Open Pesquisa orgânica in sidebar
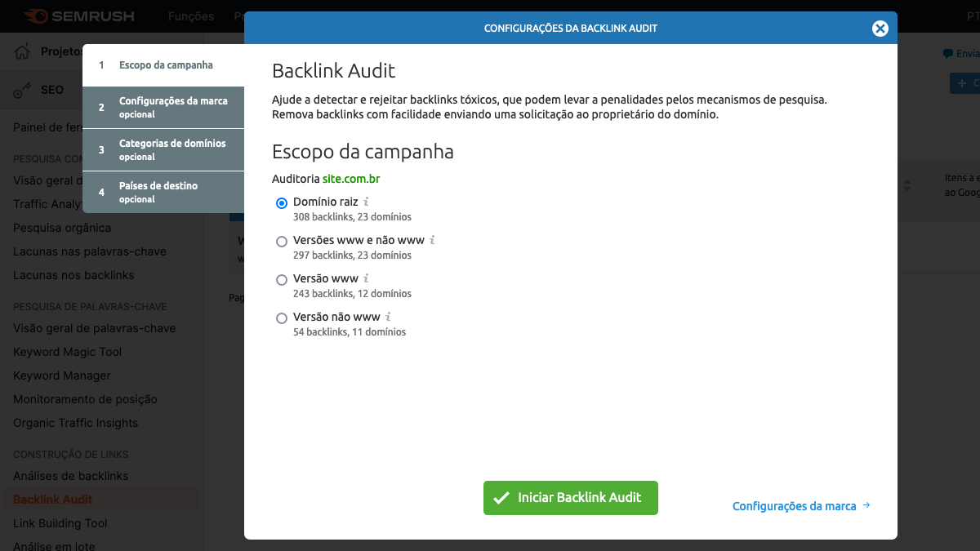 click(62, 228)
